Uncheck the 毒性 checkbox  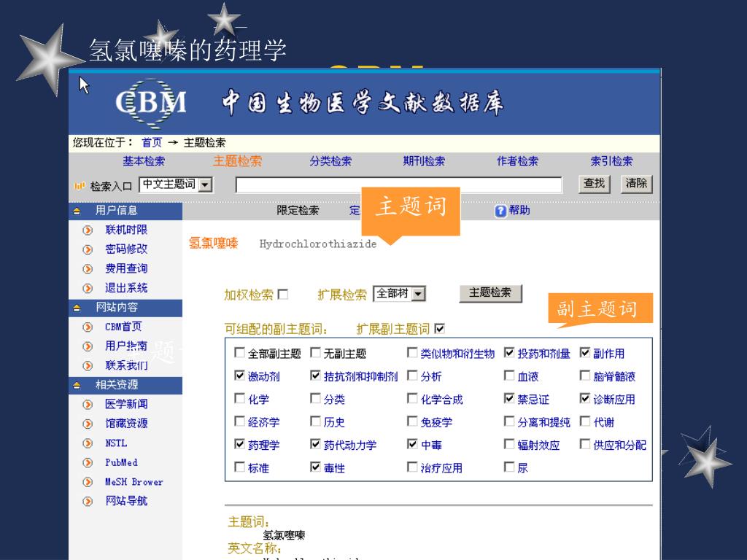point(315,467)
